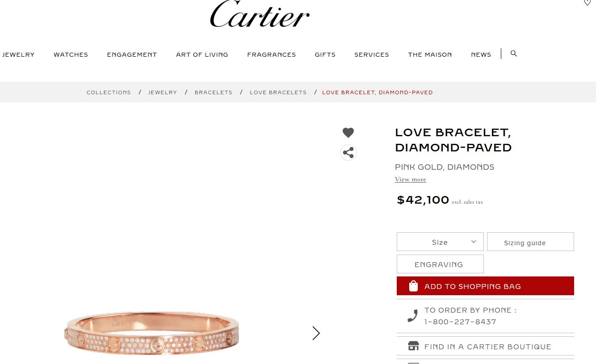Open the Engagement menu

(132, 54)
